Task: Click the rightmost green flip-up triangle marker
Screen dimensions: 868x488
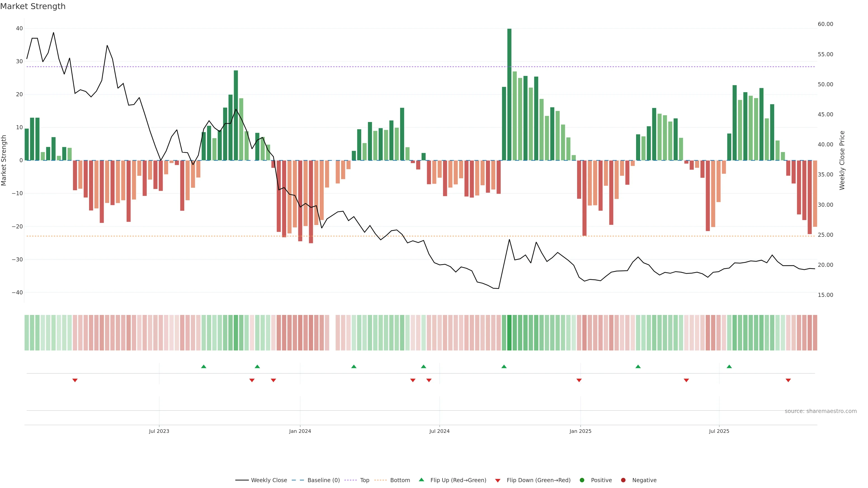Action: pyautogui.click(x=729, y=366)
